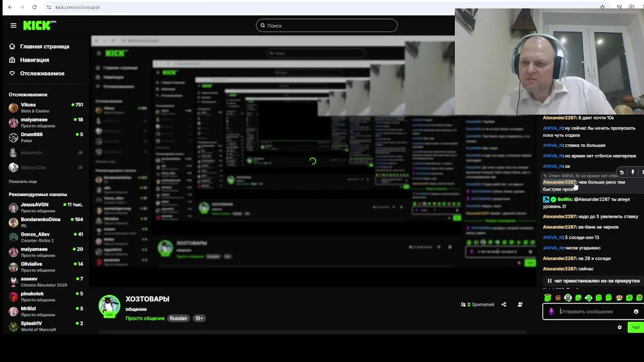Click the home icon beside Главная страница
Image resolution: width=644 pixels, height=362 pixels.
pyautogui.click(x=12, y=46)
